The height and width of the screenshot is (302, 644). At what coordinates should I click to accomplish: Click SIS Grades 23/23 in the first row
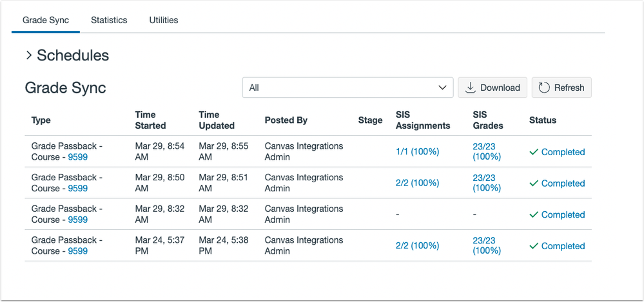click(485, 151)
